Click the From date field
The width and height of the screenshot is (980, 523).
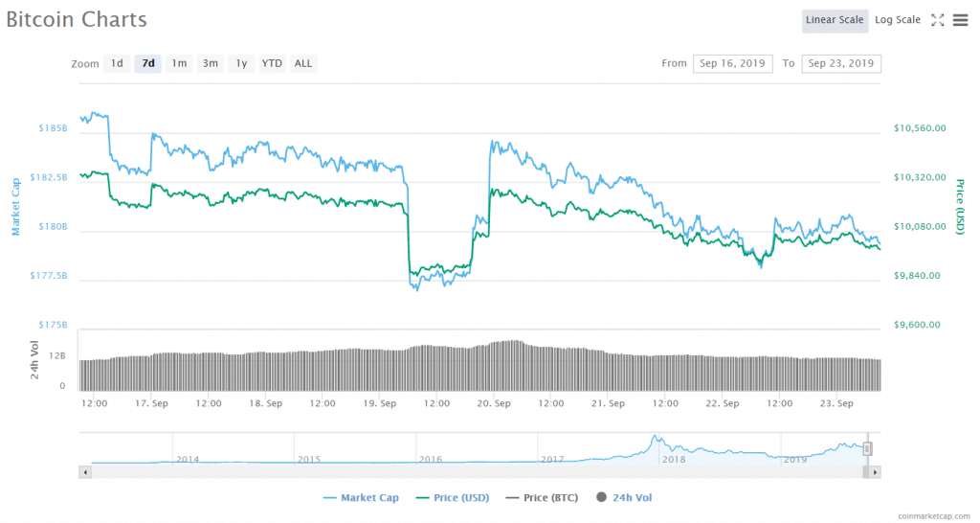(x=732, y=63)
